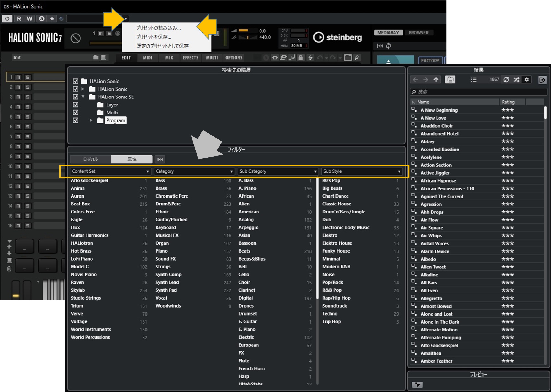Open the OPTIONS tab
The height and width of the screenshot is (392, 551).
click(234, 58)
